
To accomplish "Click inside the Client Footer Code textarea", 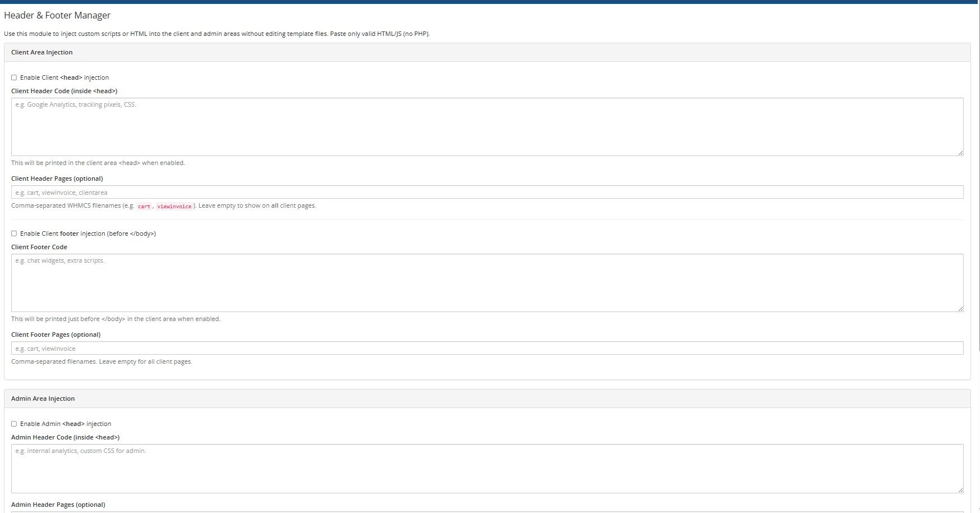I will [487, 283].
